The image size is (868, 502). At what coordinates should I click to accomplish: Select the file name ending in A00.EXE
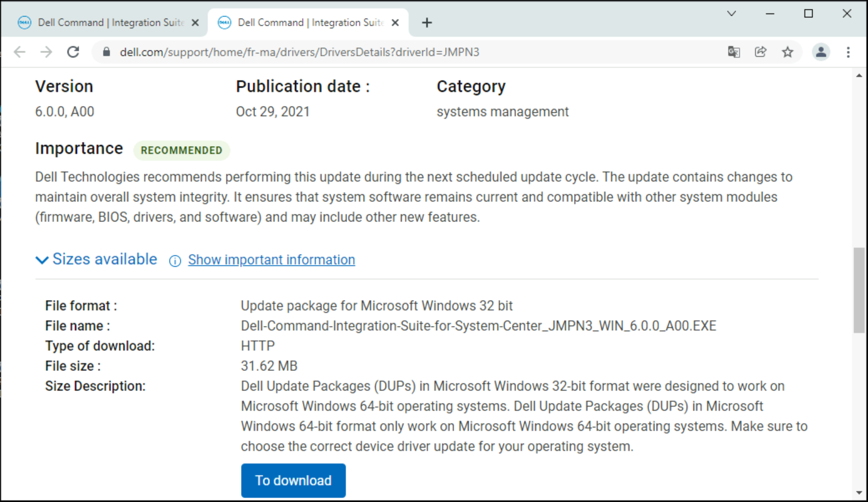[479, 326]
